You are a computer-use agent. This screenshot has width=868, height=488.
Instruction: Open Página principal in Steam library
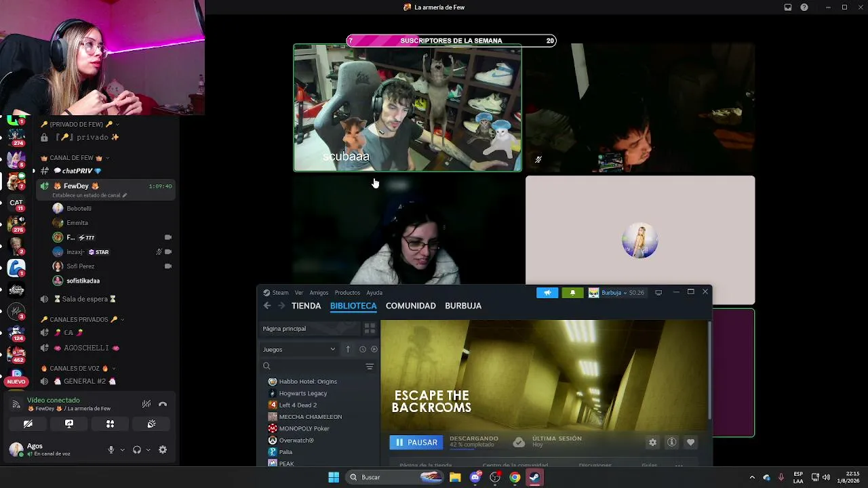click(311, 329)
